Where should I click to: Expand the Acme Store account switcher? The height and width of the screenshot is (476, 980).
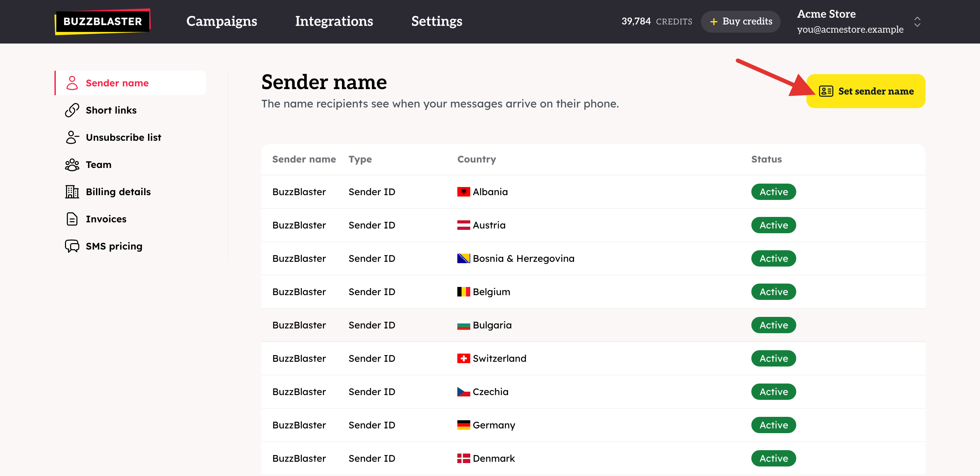point(917,22)
